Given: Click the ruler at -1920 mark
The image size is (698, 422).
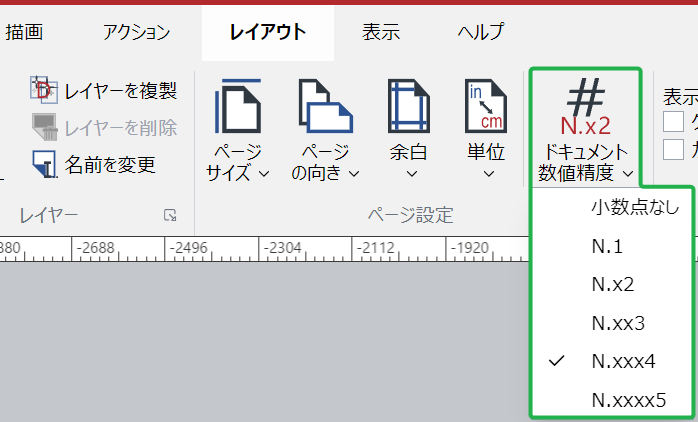Looking at the screenshot, I should (469, 248).
